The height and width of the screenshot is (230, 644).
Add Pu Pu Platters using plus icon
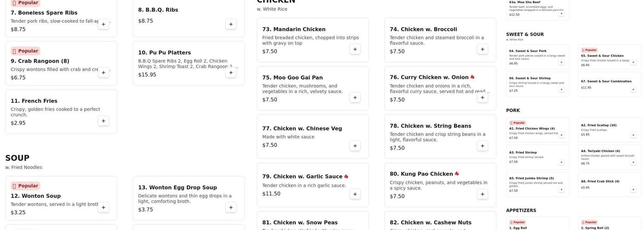pyautogui.click(x=231, y=73)
